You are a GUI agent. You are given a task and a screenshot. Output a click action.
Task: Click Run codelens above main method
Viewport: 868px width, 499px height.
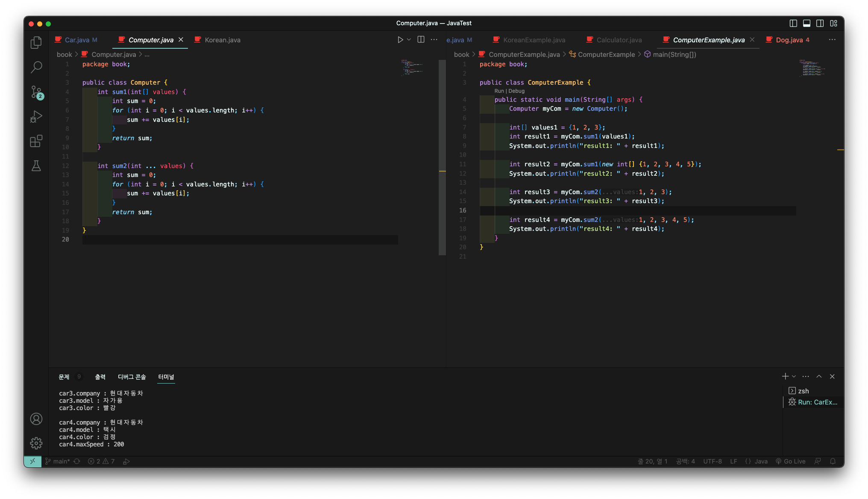(x=499, y=91)
